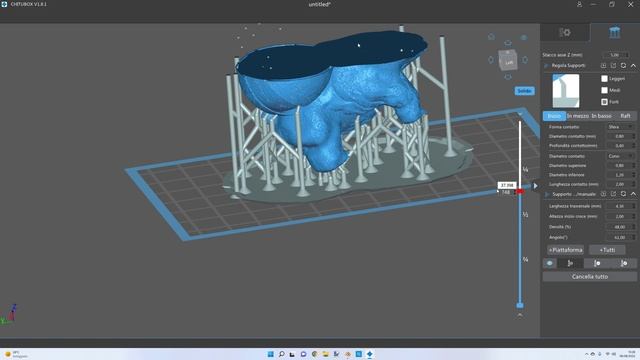Click the arrow above the layer slider
Screen dimensions: 640x360
(x=520, y=114)
